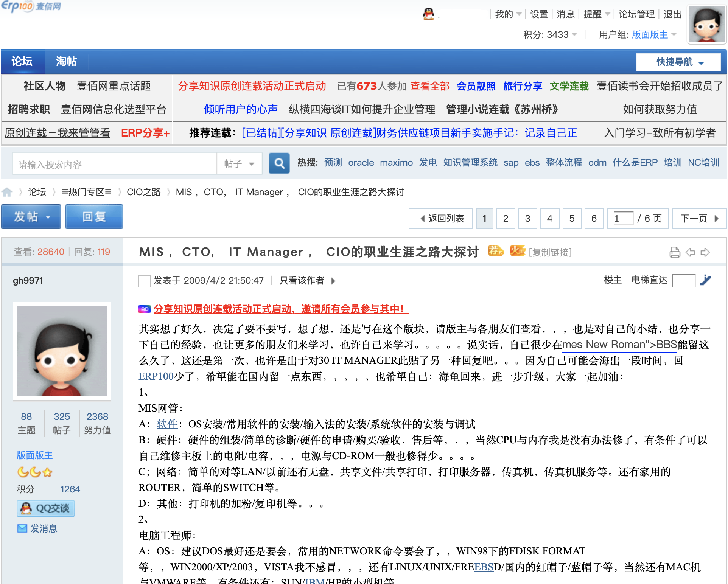Viewport: 728px width, 584px height.
Task: Click the blue search magnifier button
Action: click(x=279, y=163)
